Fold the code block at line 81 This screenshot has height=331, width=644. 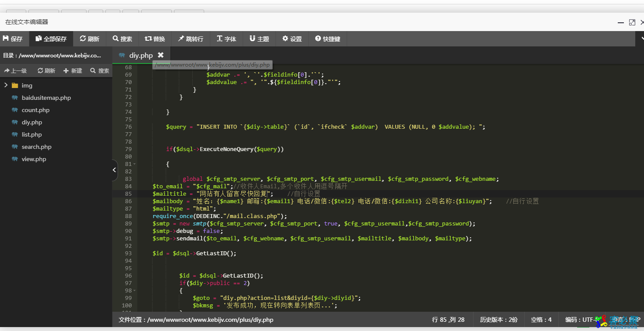click(134, 164)
